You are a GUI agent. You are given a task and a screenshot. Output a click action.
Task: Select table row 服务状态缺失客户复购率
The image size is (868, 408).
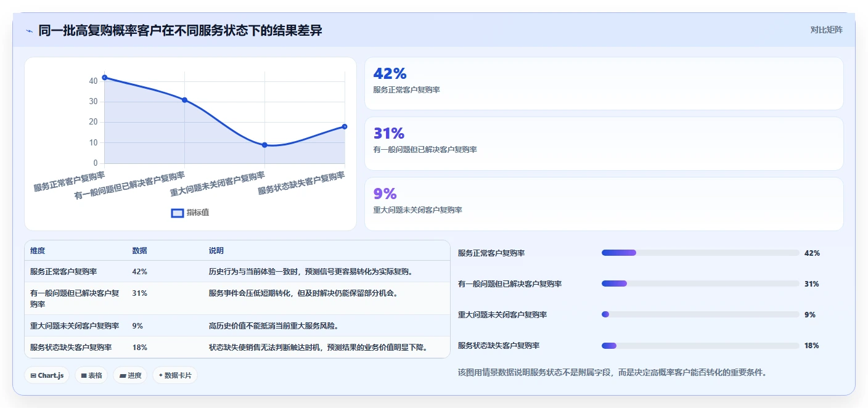point(237,347)
